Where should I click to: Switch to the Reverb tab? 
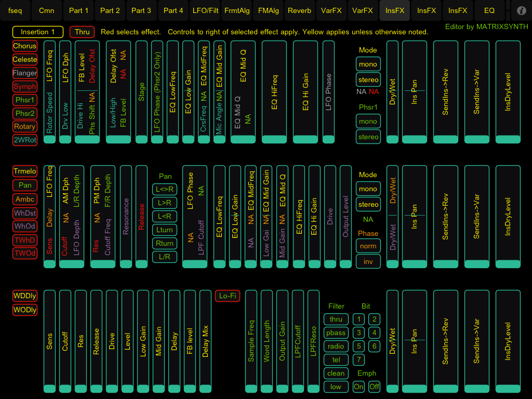pos(299,10)
